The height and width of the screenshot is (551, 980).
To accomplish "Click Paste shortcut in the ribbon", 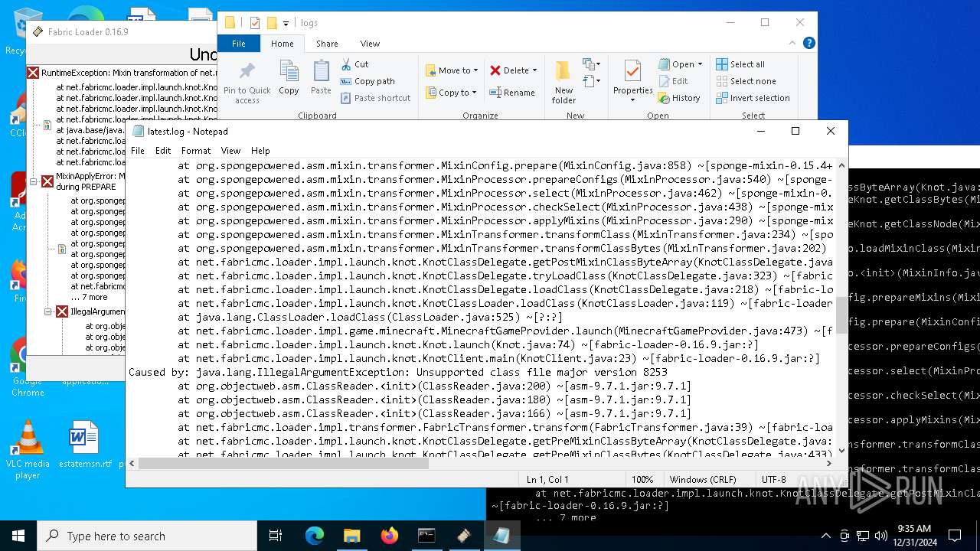I will pos(375,98).
